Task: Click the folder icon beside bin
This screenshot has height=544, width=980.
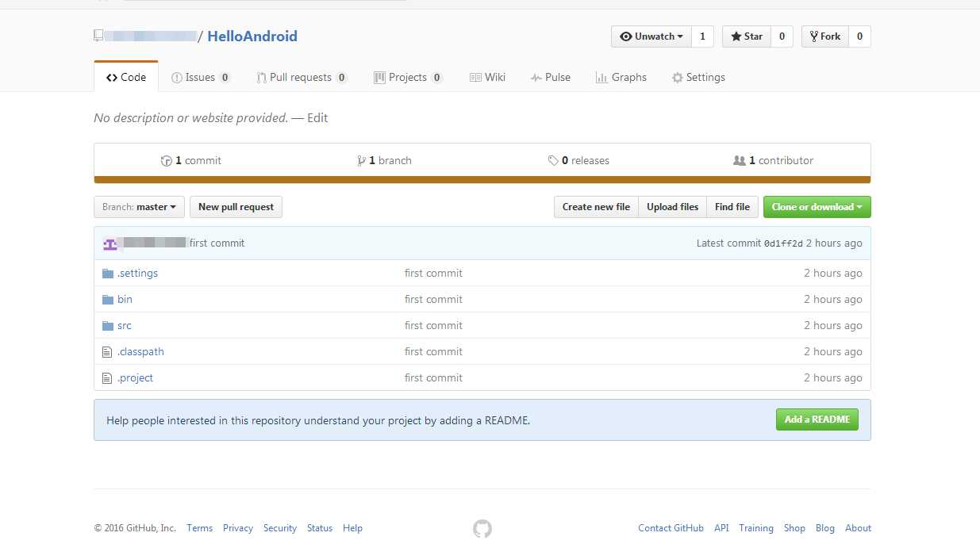Action: (108, 299)
